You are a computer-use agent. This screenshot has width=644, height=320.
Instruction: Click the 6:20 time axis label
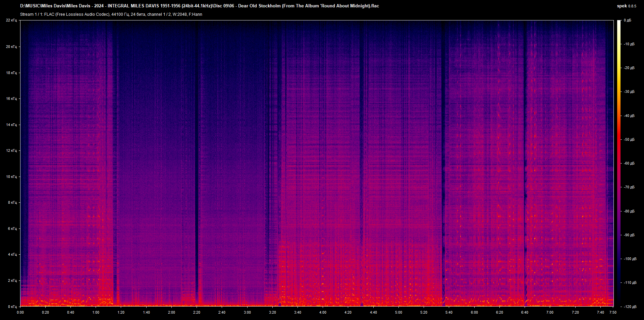point(499,312)
